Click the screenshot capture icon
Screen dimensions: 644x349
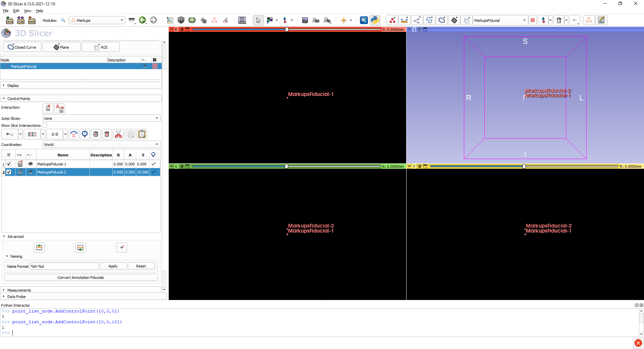pos(305,20)
